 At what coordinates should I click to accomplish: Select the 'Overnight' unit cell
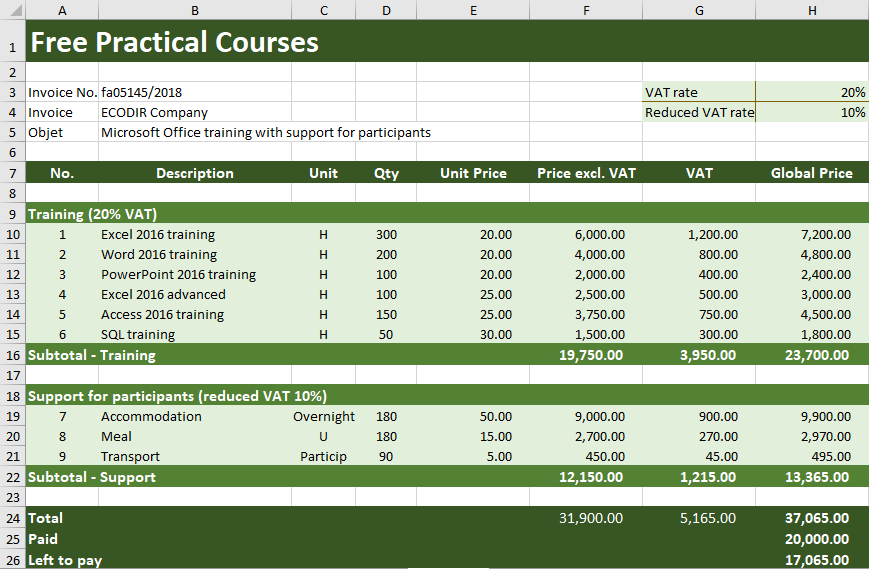(323, 416)
